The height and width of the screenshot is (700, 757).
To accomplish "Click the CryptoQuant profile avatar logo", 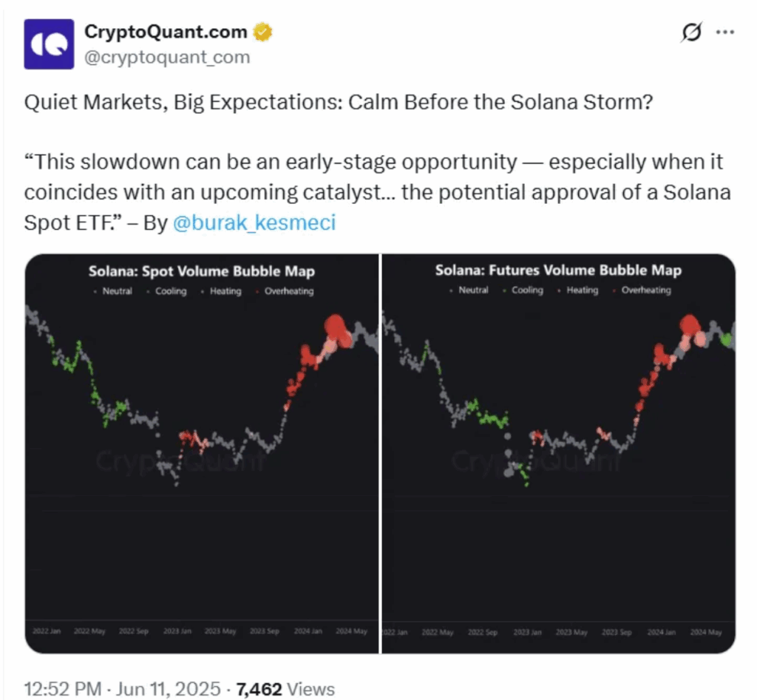I will pos(49,44).
